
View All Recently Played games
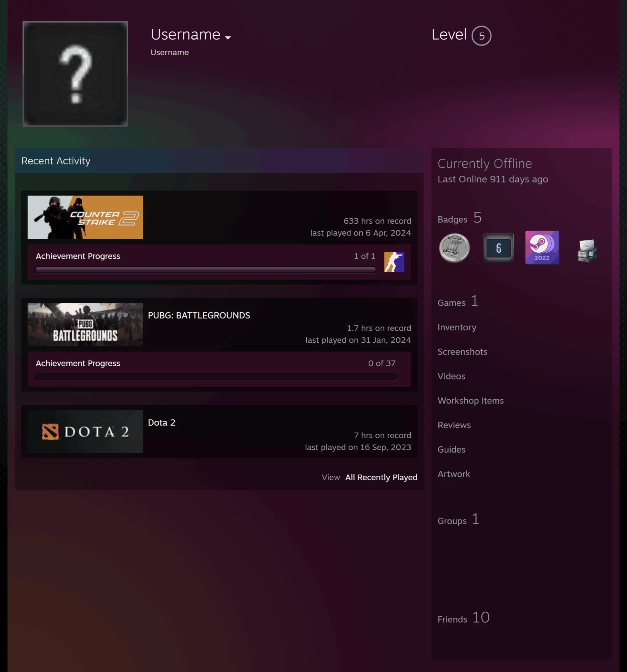pos(381,477)
